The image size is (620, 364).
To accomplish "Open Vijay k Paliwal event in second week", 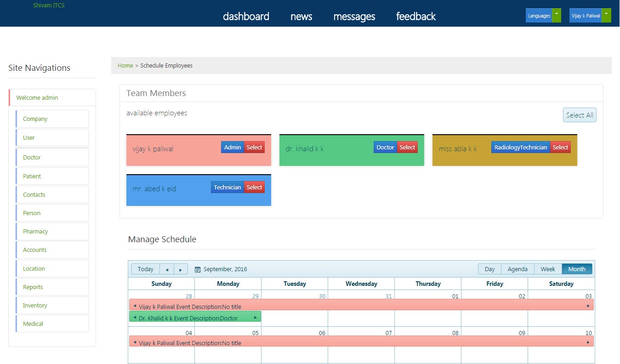I will 361,341.
